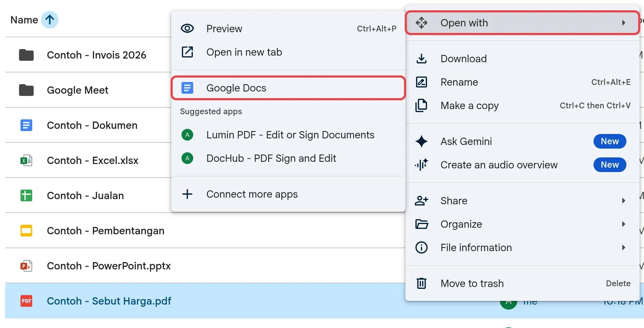
Task: Select Lumin PDF - Edit or Sign Documents
Action: (x=288, y=135)
